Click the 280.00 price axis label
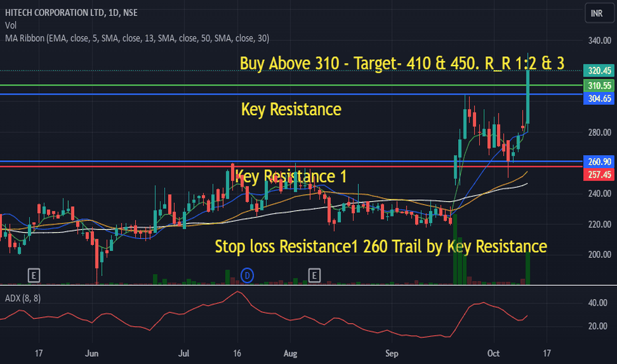 coord(600,132)
